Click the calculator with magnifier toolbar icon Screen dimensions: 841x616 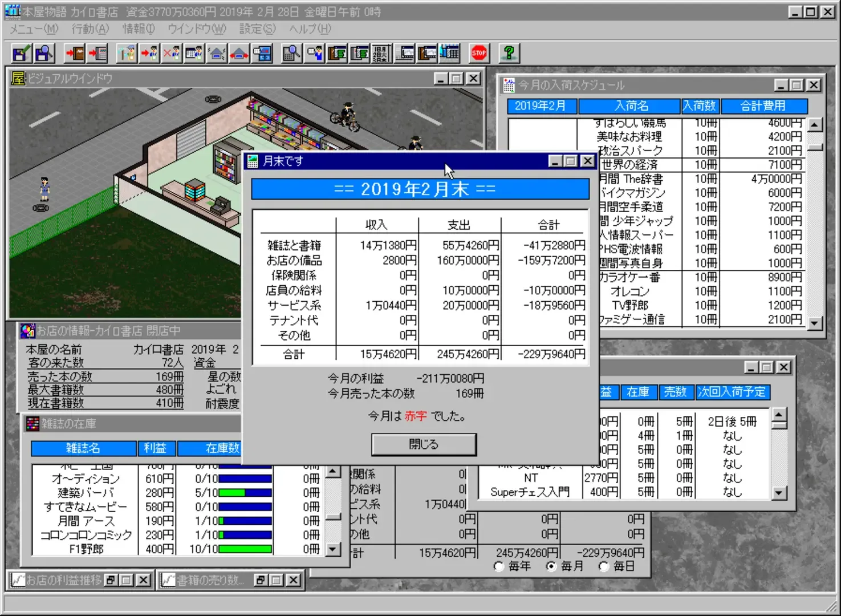[x=291, y=54]
